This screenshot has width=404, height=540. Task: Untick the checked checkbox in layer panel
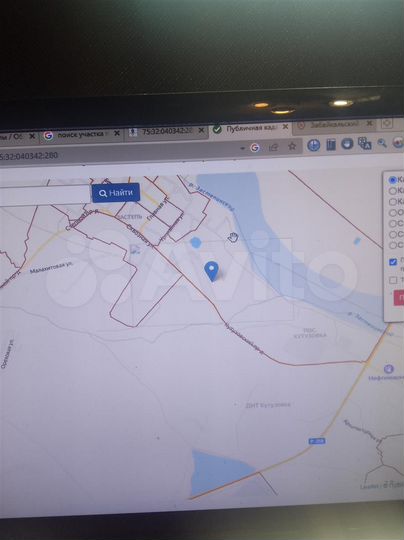393,262
